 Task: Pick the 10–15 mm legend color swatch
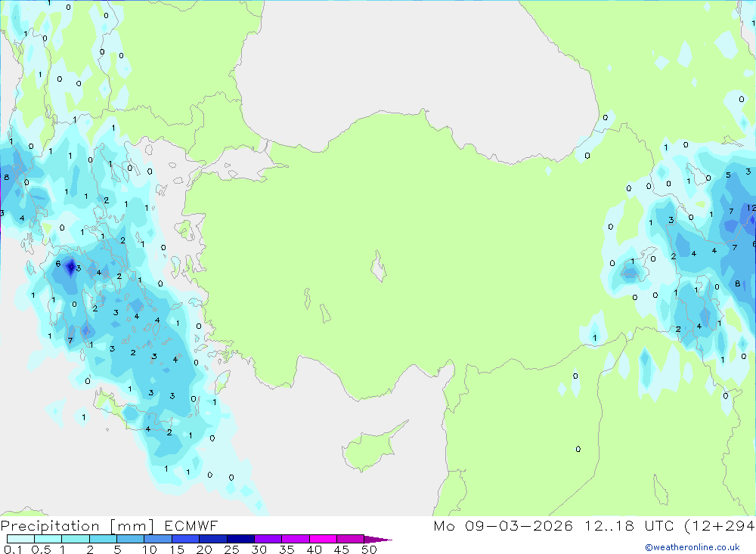(158, 539)
